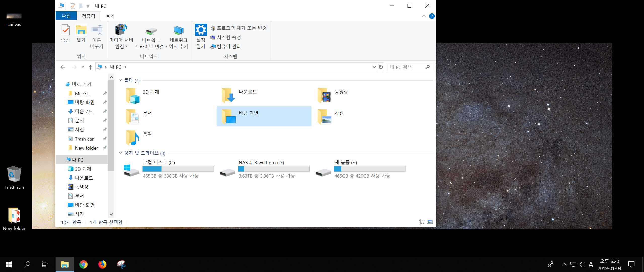Switch to the 보기 ribbon tab
The image size is (644, 272).
(x=110, y=16)
